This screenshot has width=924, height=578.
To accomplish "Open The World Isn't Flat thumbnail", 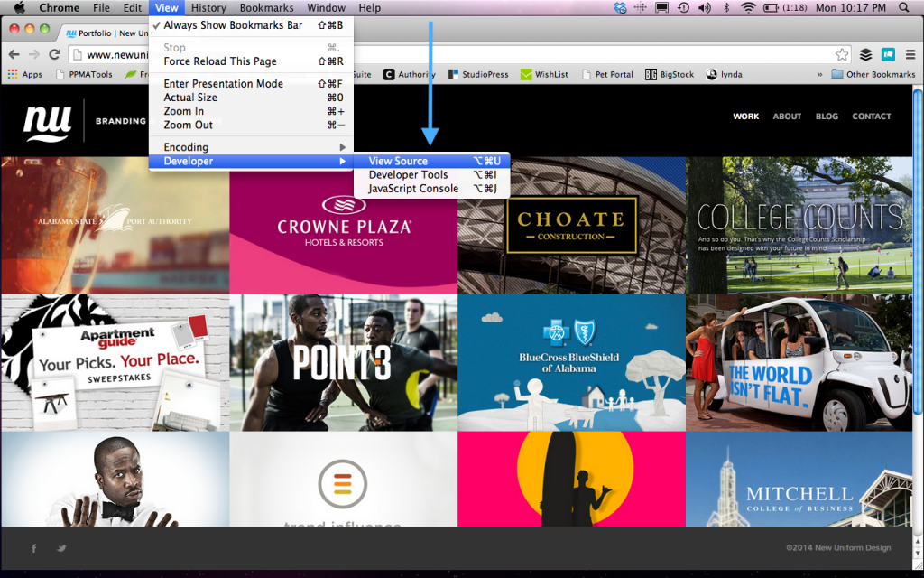I will click(799, 363).
